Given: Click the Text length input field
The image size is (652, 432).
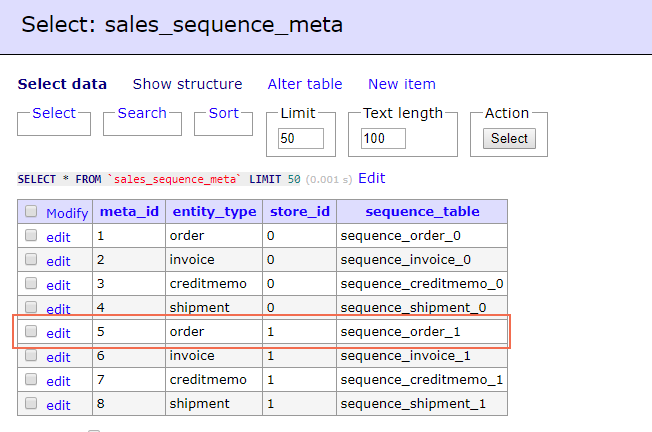Looking at the screenshot, I should pos(383,139).
